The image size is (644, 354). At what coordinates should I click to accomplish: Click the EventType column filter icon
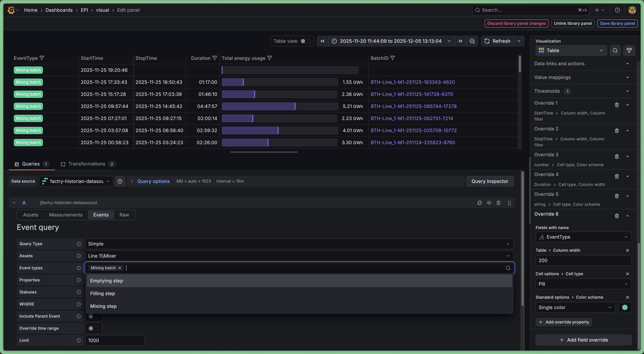pos(42,58)
